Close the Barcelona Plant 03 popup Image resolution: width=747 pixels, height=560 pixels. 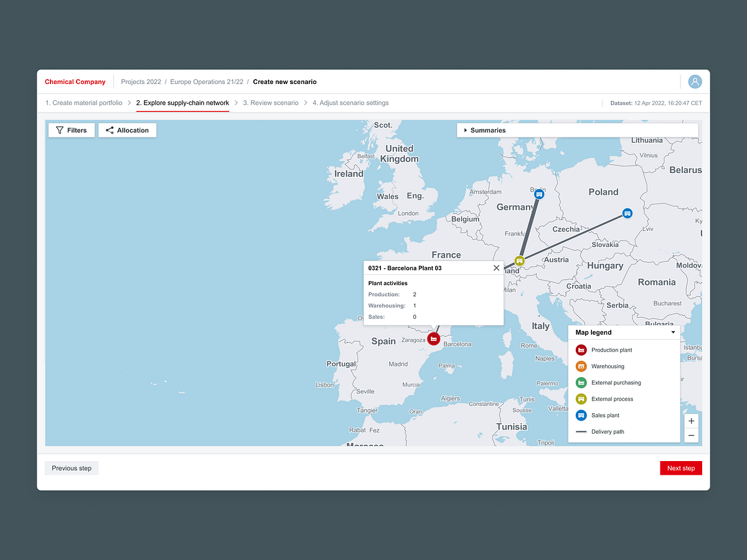click(x=496, y=268)
